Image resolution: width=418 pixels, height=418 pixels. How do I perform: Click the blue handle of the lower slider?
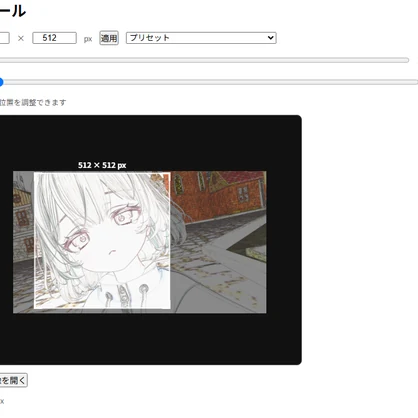[x=1, y=82]
